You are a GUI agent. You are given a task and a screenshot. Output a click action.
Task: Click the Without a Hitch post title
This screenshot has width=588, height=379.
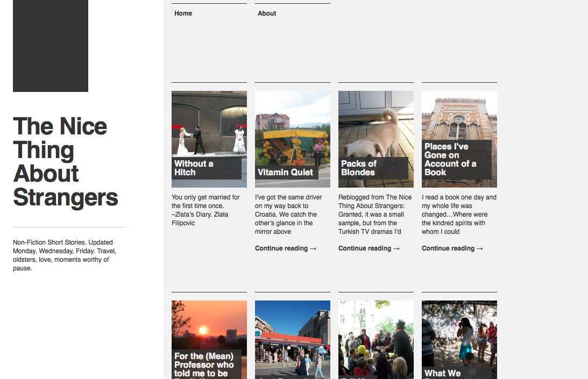[194, 168]
